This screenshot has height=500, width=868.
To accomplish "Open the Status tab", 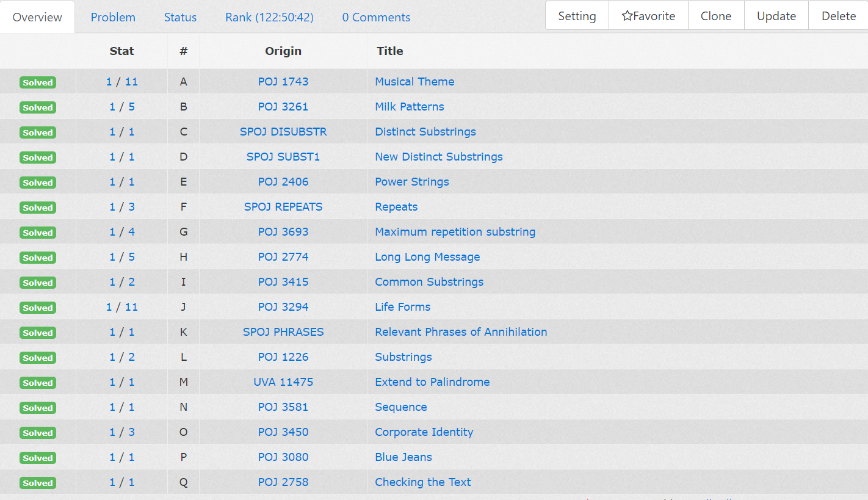I will pos(180,17).
